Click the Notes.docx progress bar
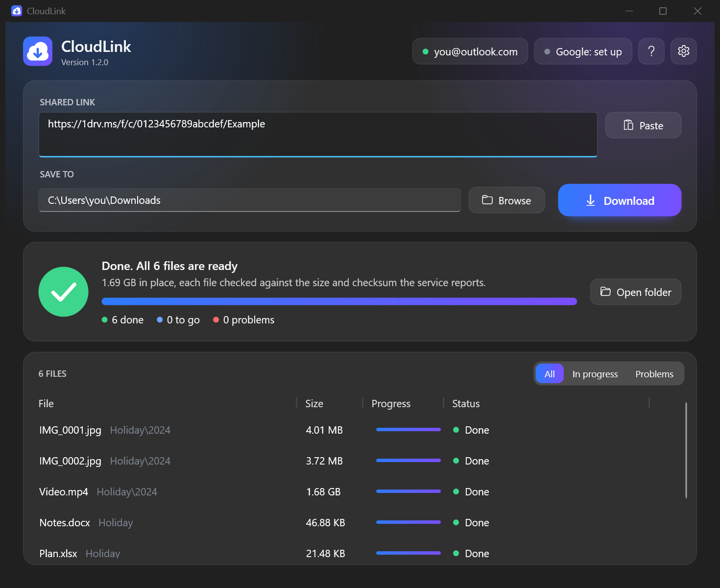This screenshot has height=588, width=720. (x=408, y=522)
